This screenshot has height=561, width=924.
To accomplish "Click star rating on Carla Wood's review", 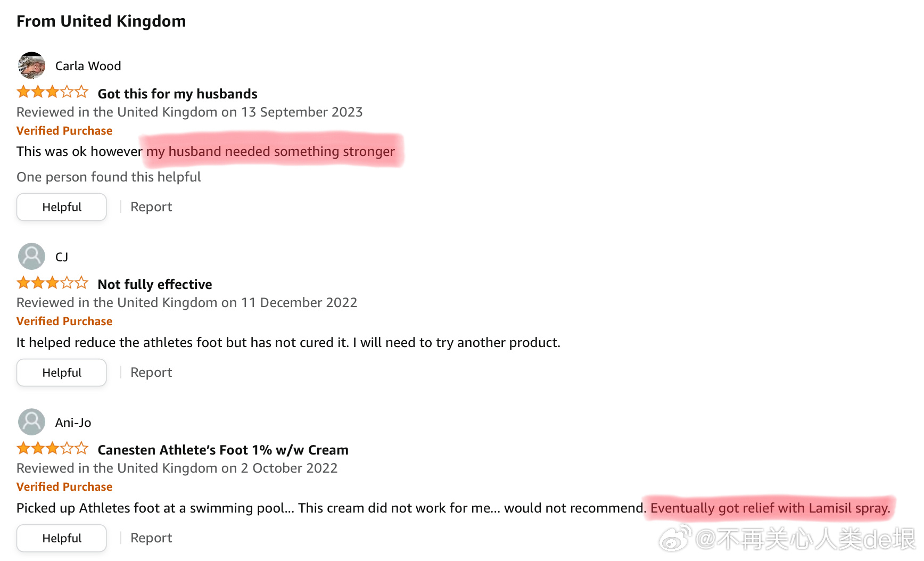I will tap(52, 93).
